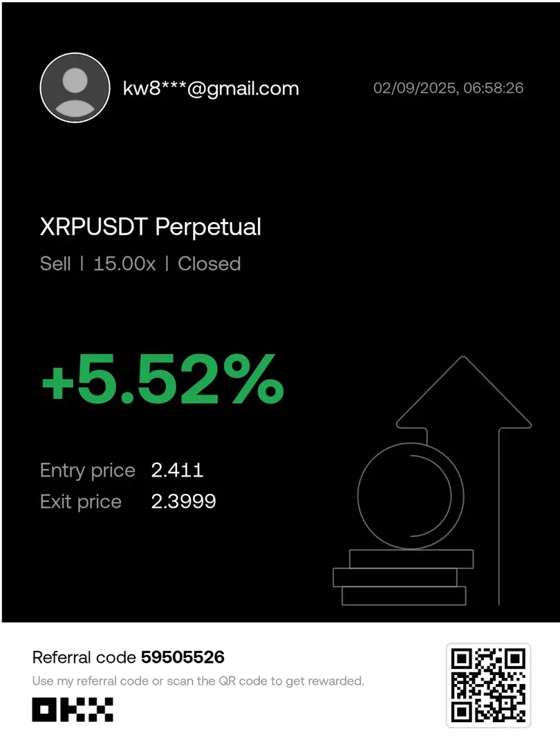Image resolution: width=560 pixels, height=747 pixels.
Task: Click the Entry price label
Action: point(87,470)
